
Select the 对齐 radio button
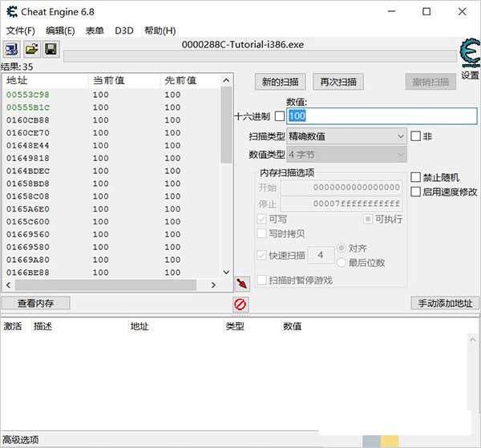342,248
